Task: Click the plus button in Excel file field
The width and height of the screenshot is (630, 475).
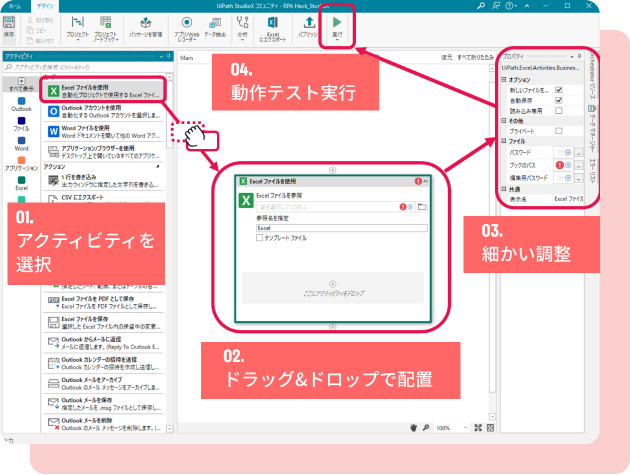Action: click(410, 207)
